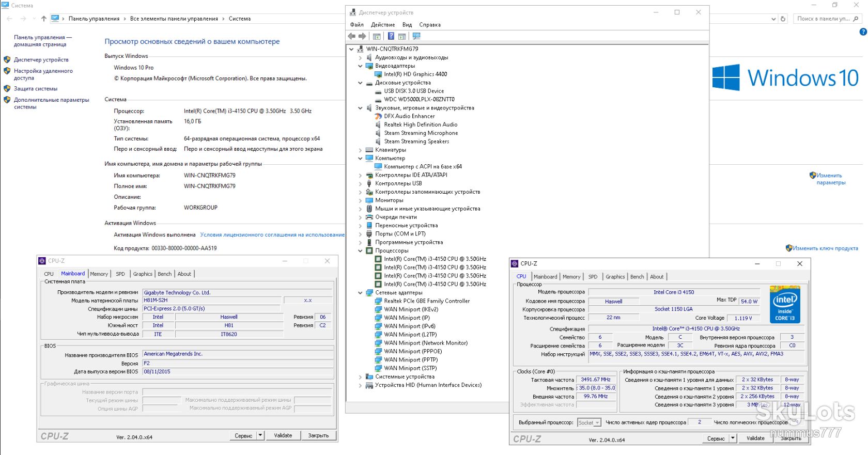Switch to Memory tab in the CPU-Z processor window
This screenshot has width=868, height=455.
tap(571, 277)
